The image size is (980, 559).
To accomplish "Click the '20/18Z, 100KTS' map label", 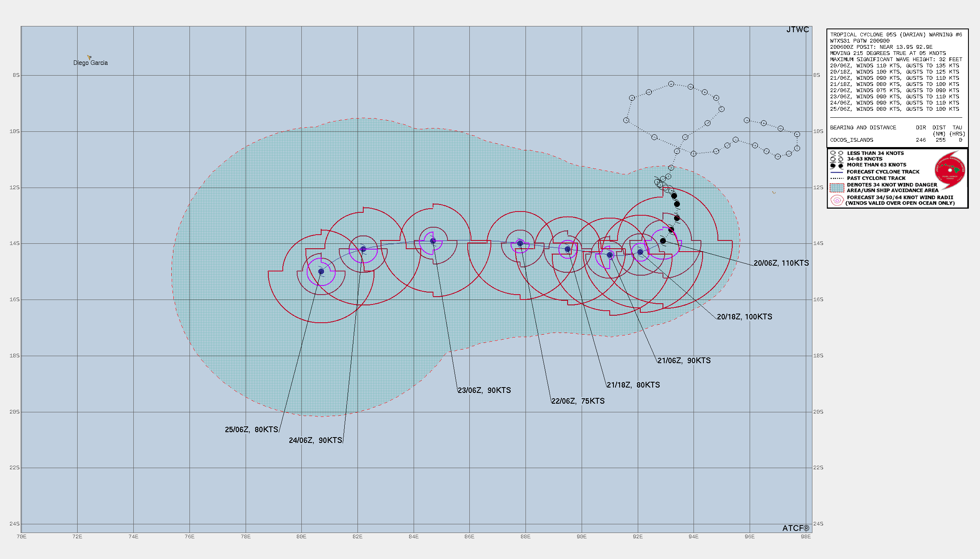I will [x=744, y=317].
